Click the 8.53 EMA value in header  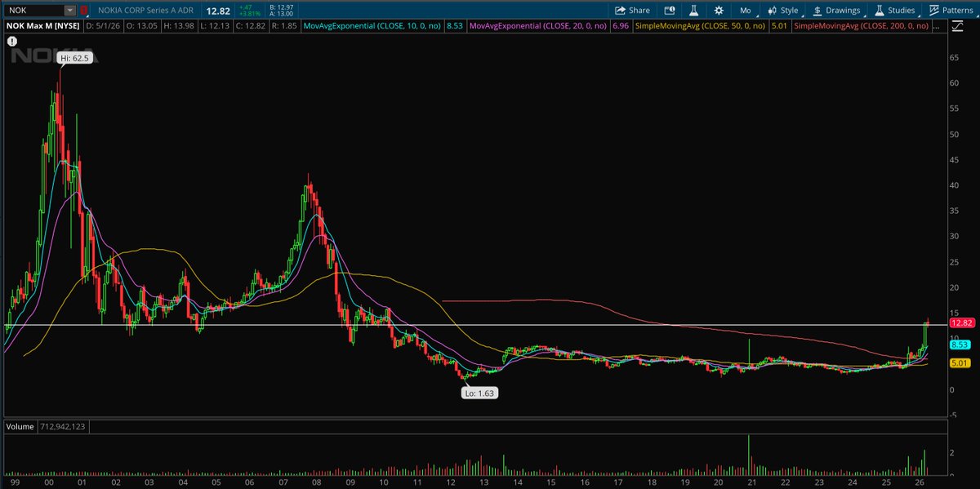[x=455, y=26]
